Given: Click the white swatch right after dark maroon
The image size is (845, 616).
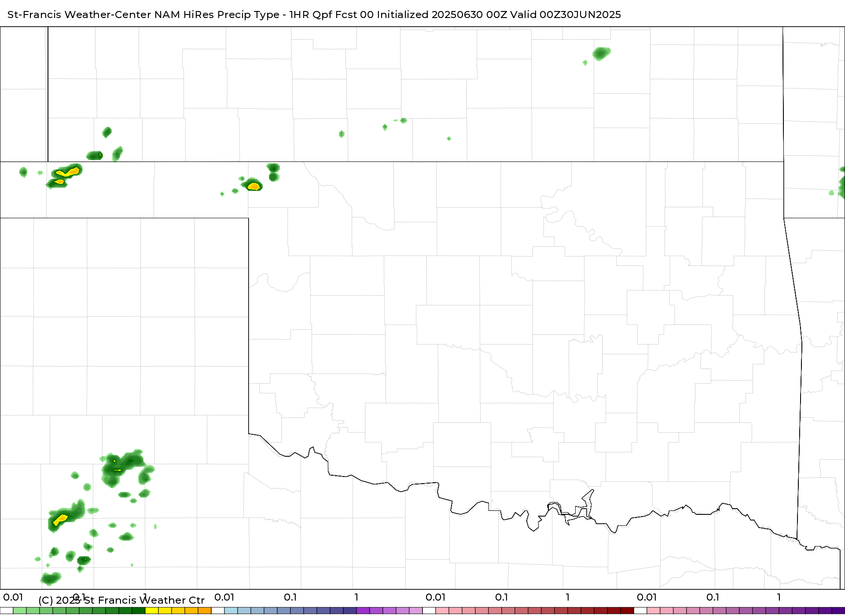Looking at the screenshot, I should [640, 611].
